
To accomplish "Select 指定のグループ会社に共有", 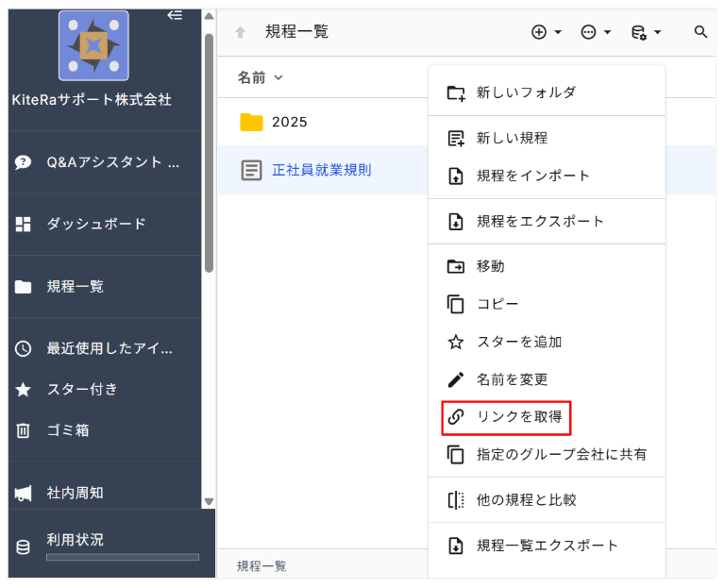I will tap(547, 454).
